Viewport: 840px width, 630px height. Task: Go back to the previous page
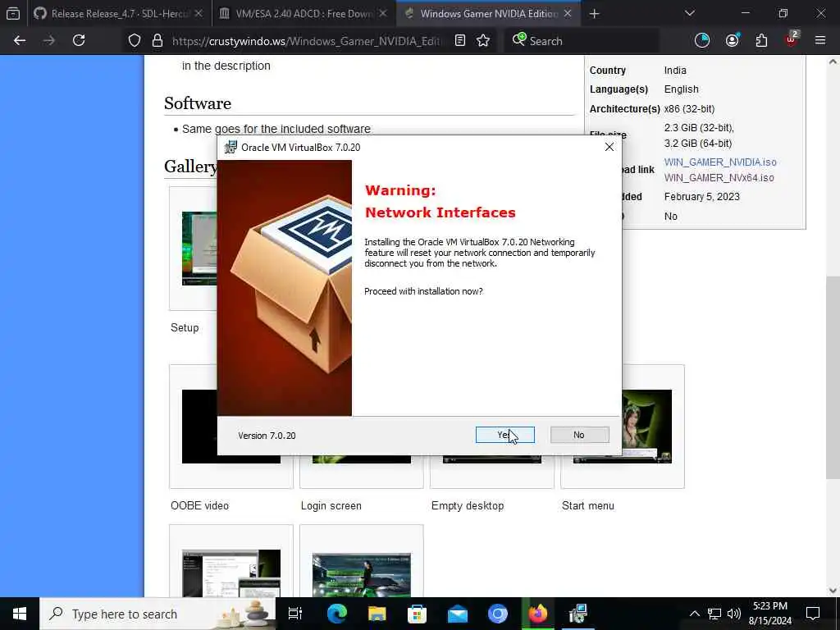tap(20, 41)
